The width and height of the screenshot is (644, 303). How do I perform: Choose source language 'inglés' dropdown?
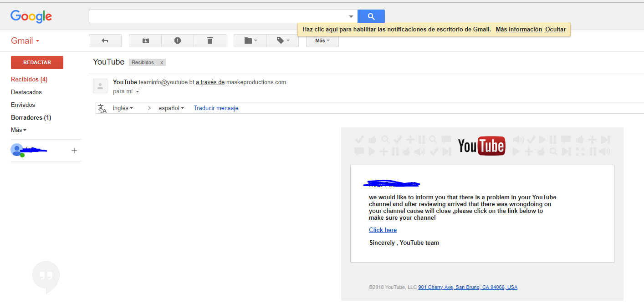point(123,108)
